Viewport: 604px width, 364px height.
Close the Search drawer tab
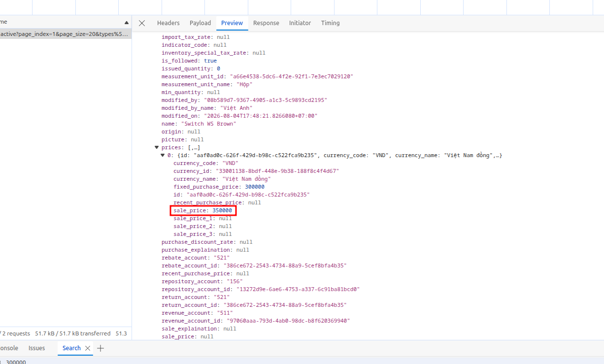point(88,348)
